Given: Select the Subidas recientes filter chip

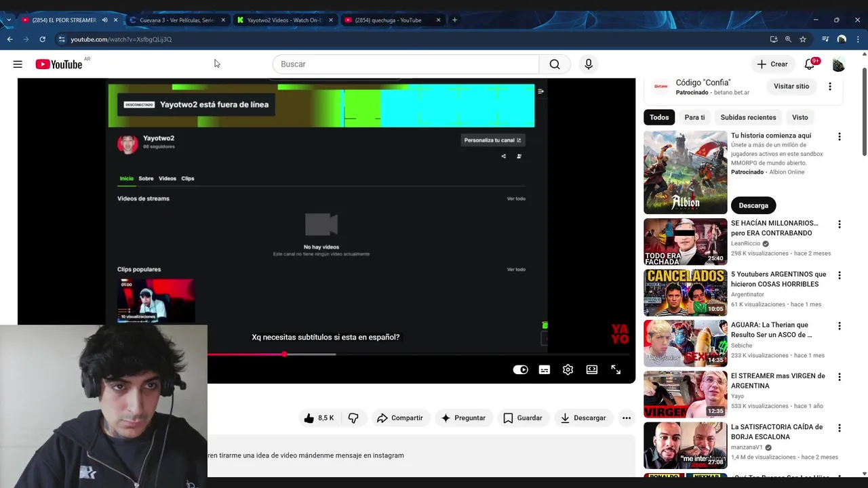Looking at the screenshot, I should 748,117.
